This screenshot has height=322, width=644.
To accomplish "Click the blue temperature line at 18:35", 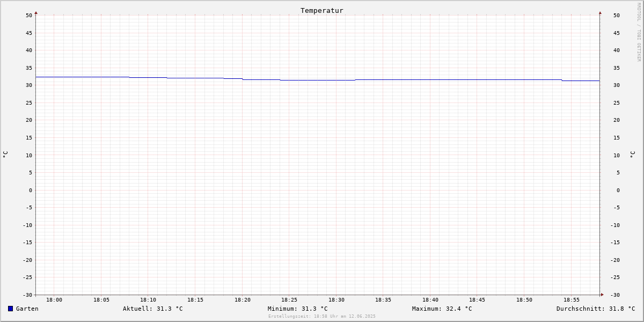I will pos(383,80).
